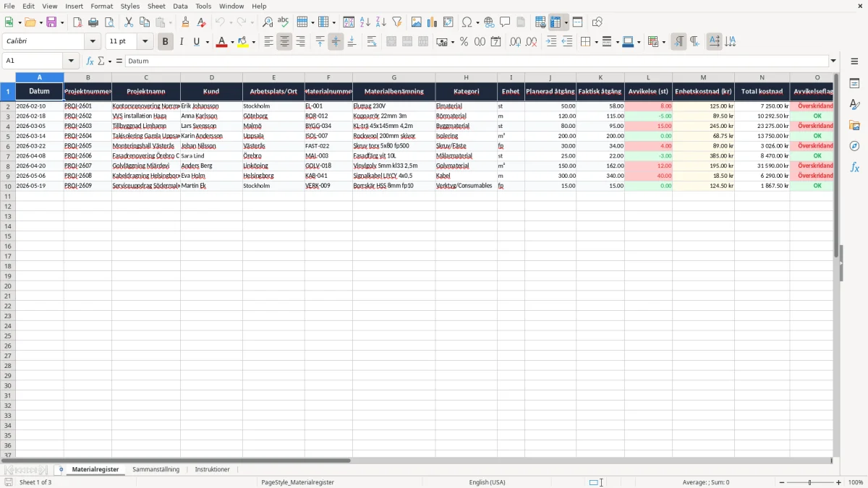Image resolution: width=868 pixels, height=488 pixels.
Task: Open the Functions deck in the sidebar
Action: coord(854,167)
